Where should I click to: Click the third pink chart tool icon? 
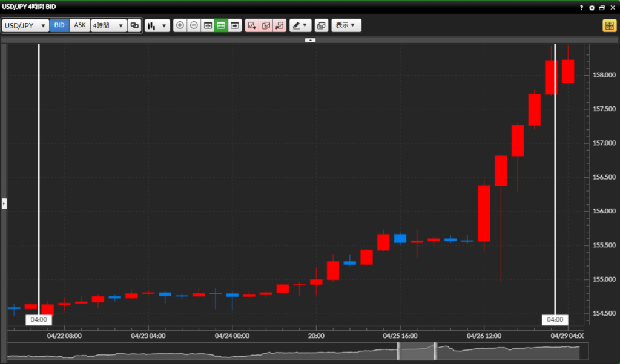click(279, 25)
